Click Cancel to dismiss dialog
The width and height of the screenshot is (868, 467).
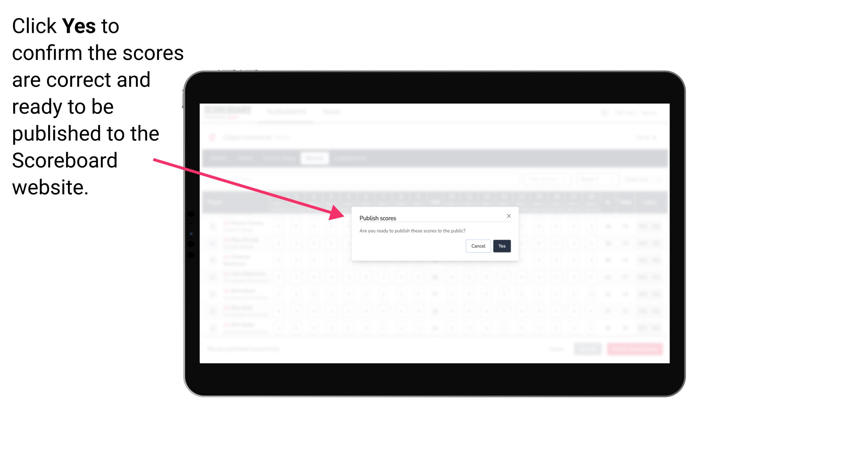pyautogui.click(x=478, y=245)
